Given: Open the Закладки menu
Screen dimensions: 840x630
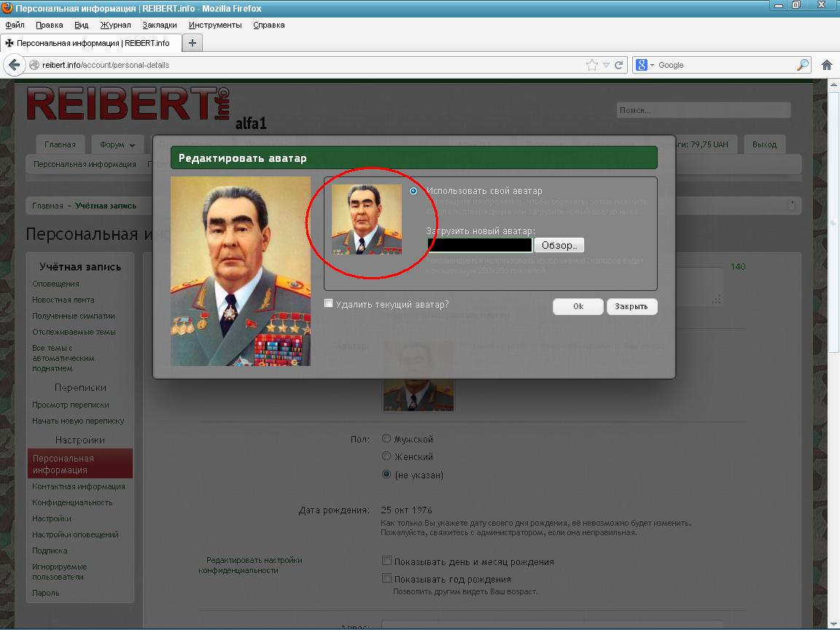Looking at the screenshot, I should click(x=160, y=25).
